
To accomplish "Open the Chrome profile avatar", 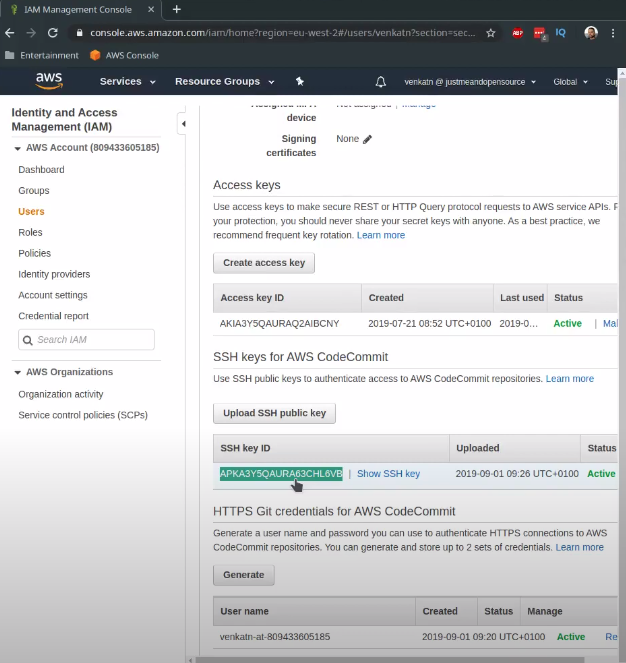I will [590, 33].
